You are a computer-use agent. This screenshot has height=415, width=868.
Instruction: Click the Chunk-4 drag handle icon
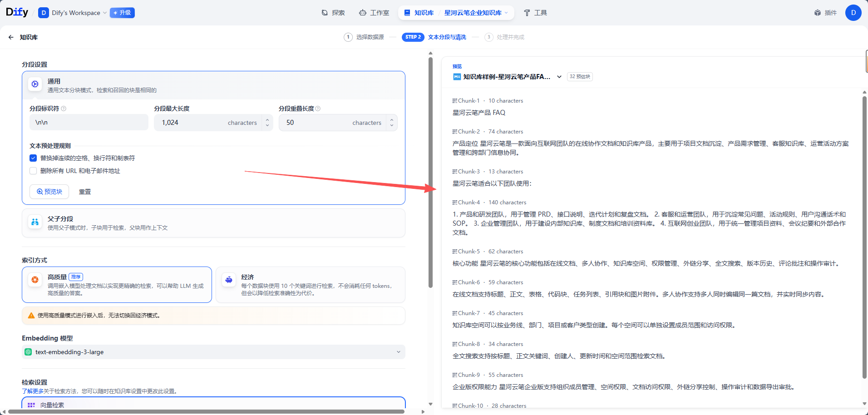point(454,203)
